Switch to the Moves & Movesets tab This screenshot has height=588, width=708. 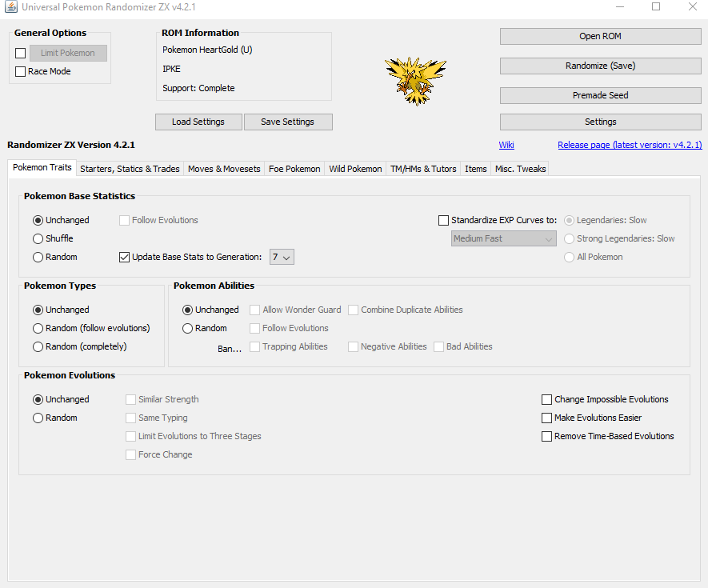coord(224,169)
